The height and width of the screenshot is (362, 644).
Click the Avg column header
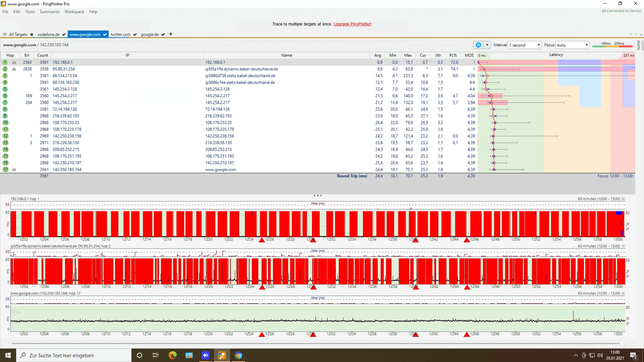coord(378,55)
